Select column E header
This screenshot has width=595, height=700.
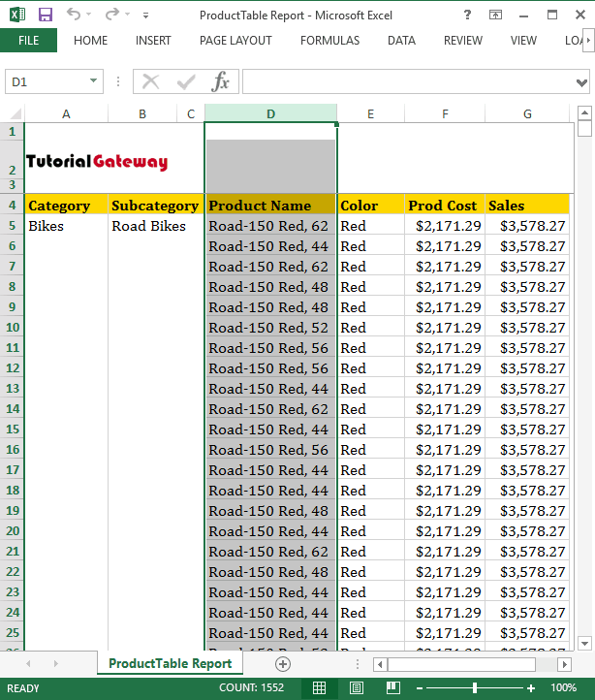coord(370,113)
